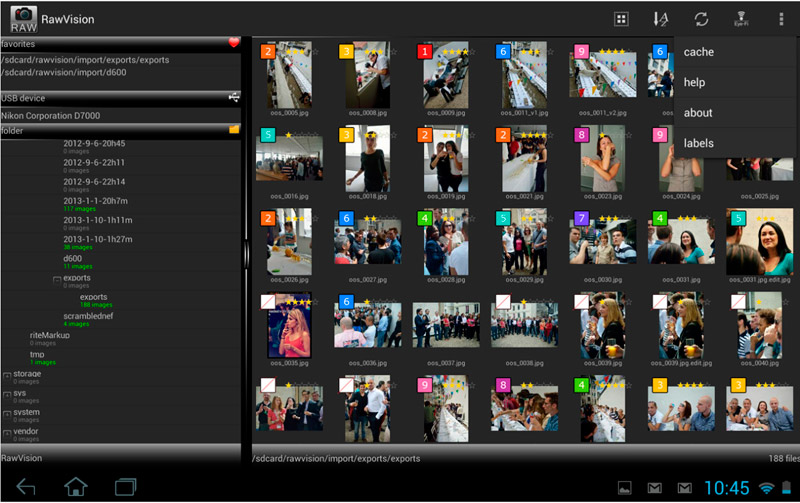Collapse the exports parent folder
This screenshot has height=503, width=800.
coord(56,279)
